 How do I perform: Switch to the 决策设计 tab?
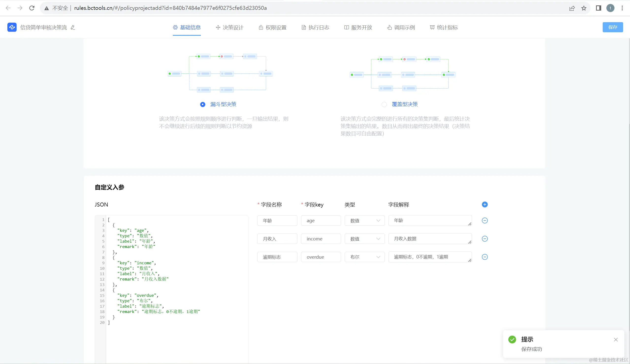click(x=229, y=28)
